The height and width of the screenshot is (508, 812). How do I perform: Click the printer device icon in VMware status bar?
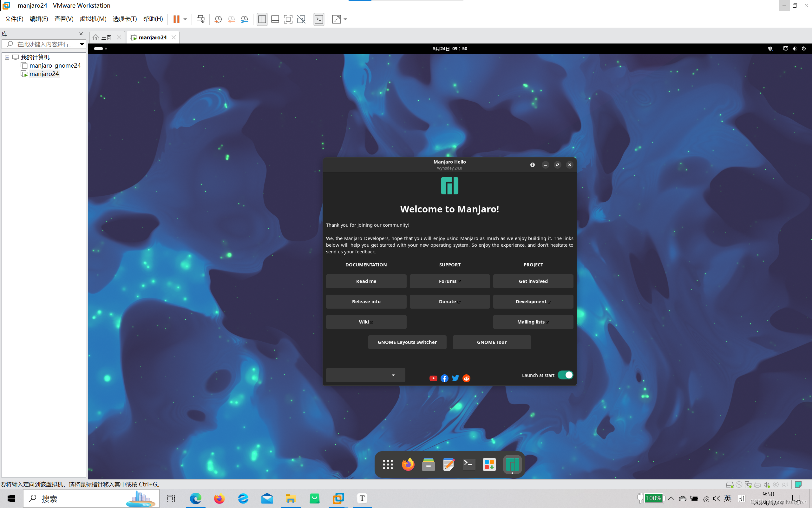pyautogui.click(x=758, y=485)
